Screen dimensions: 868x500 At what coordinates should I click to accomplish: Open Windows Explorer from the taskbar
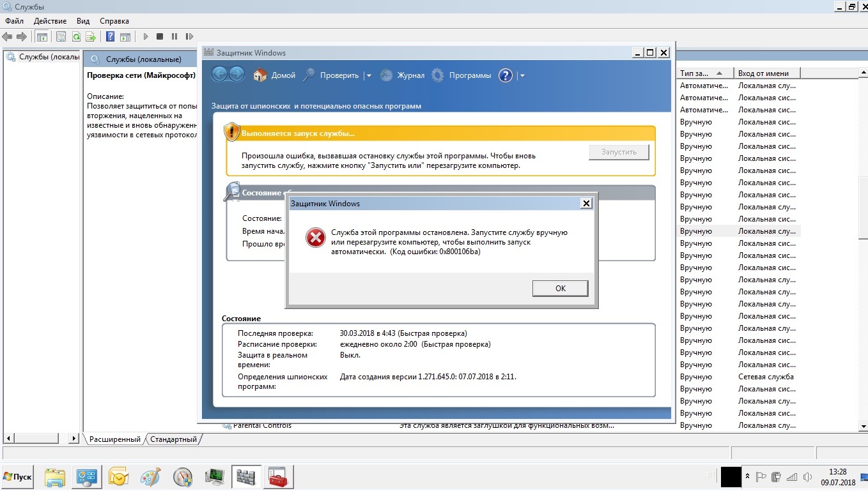point(55,477)
